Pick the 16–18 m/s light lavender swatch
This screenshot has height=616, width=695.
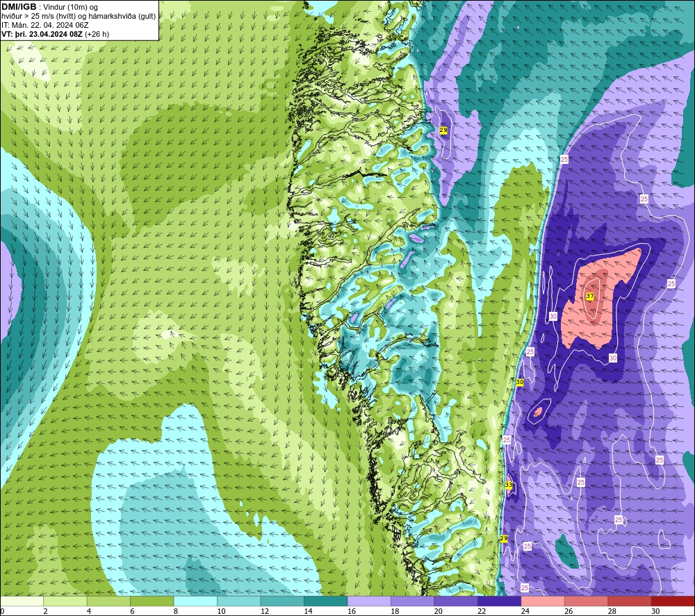pos(369,601)
